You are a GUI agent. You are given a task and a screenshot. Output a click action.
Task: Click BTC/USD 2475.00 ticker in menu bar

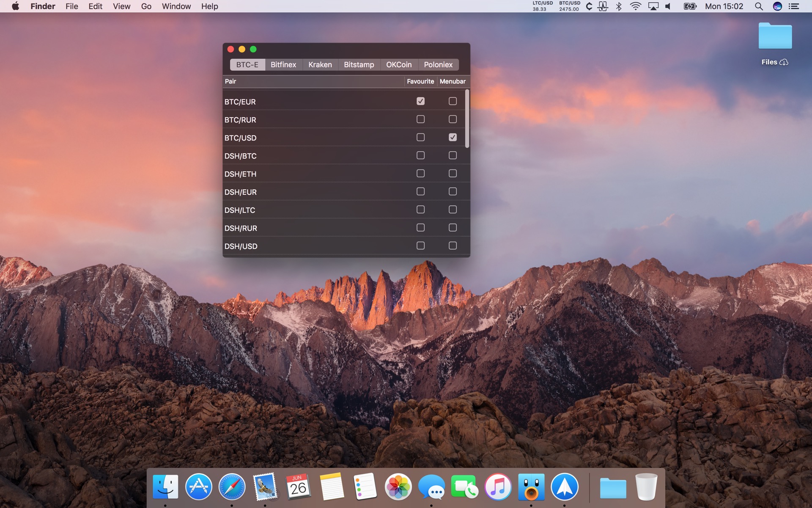coord(569,6)
